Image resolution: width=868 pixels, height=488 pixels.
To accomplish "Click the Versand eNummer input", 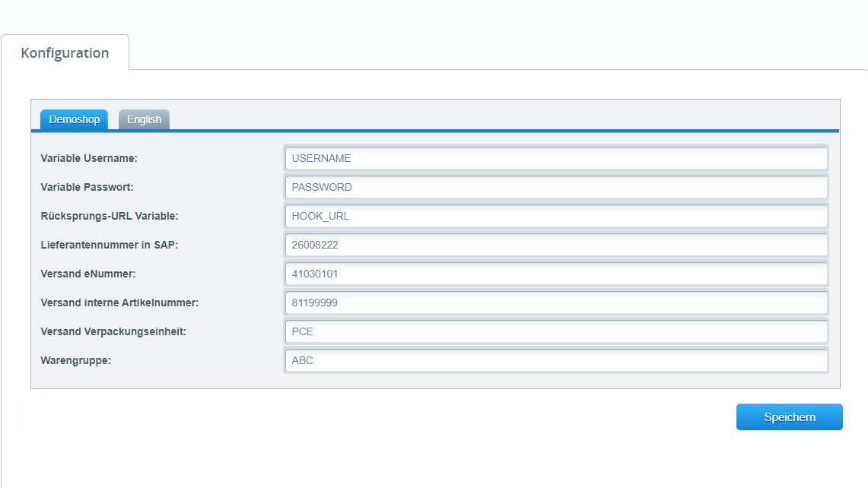I will coord(556,274).
